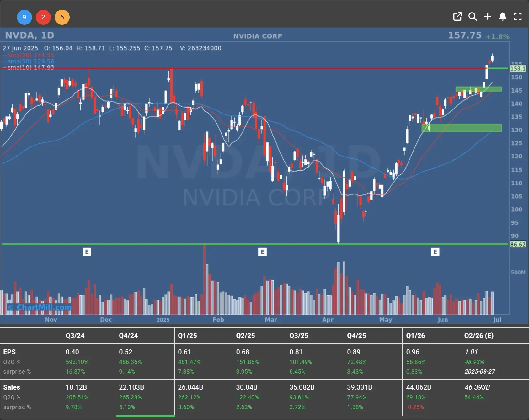Click the EPS row label
Viewport: 529px width, 420px height.
click(9, 352)
